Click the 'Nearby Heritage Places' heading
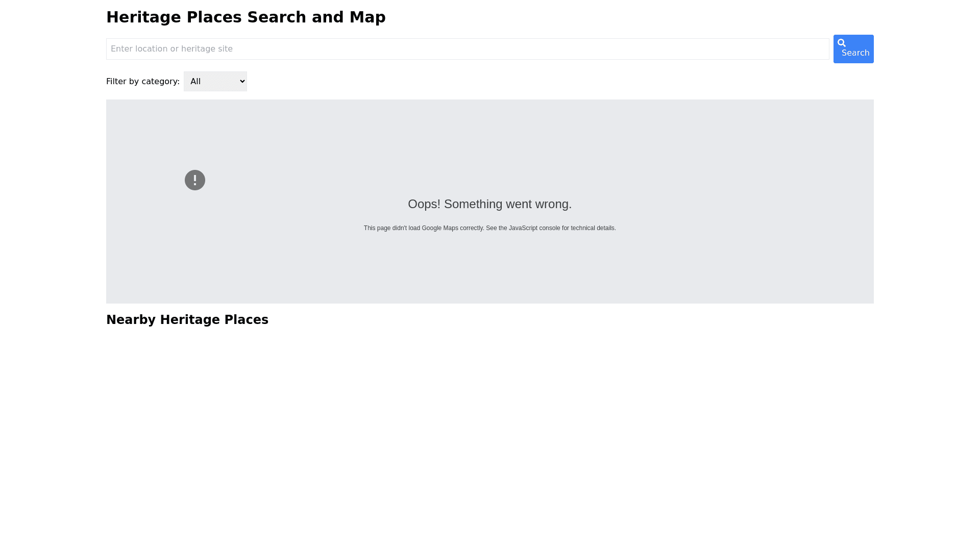Viewport: 980px width, 551px height. pos(187,320)
